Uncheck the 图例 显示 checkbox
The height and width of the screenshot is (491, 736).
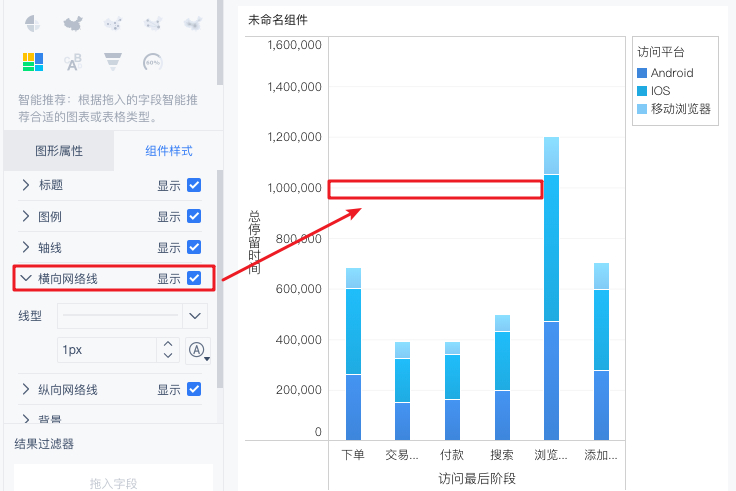194,216
